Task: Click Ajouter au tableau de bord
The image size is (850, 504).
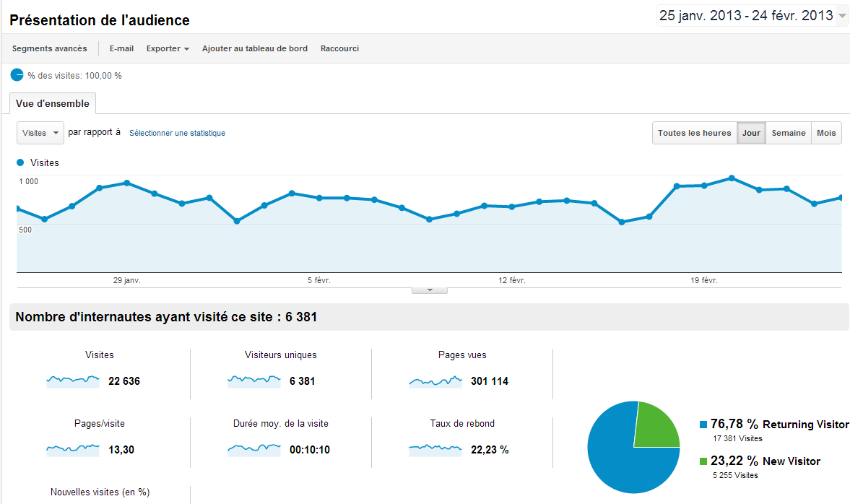Action: coord(255,48)
